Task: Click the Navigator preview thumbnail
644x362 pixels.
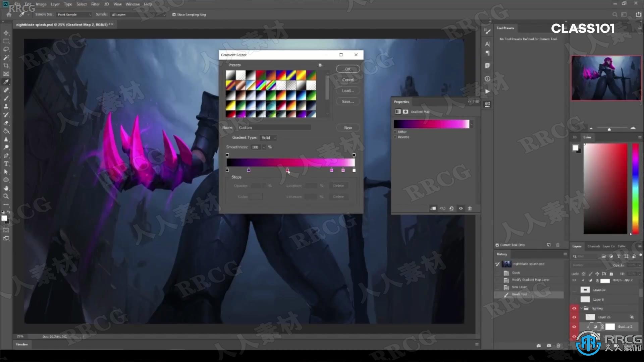Action: [x=606, y=78]
